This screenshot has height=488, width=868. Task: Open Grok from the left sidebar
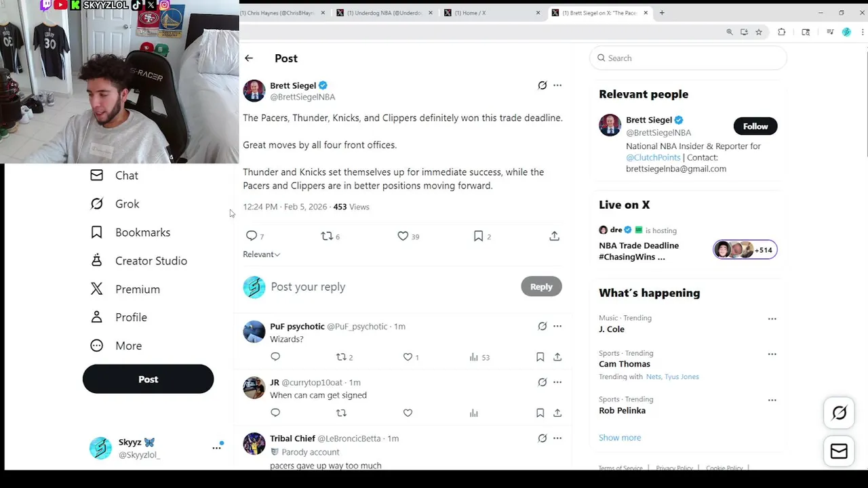pos(127,204)
